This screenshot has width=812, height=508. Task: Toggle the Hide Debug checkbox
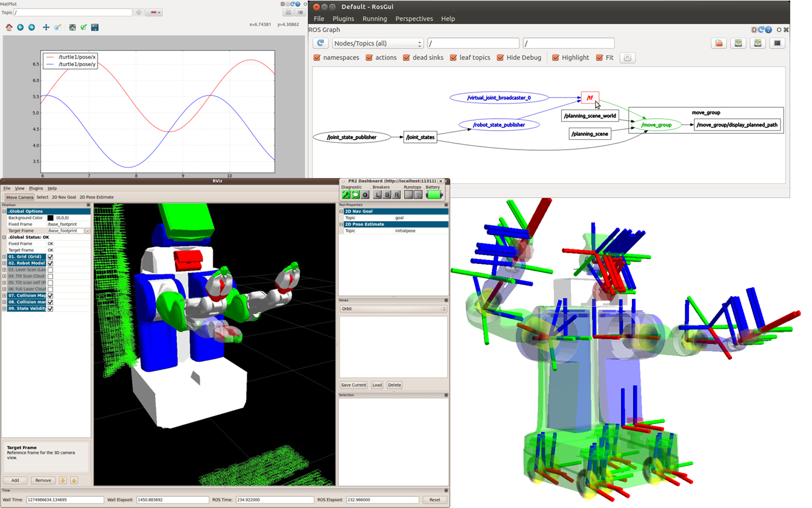pyautogui.click(x=501, y=58)
